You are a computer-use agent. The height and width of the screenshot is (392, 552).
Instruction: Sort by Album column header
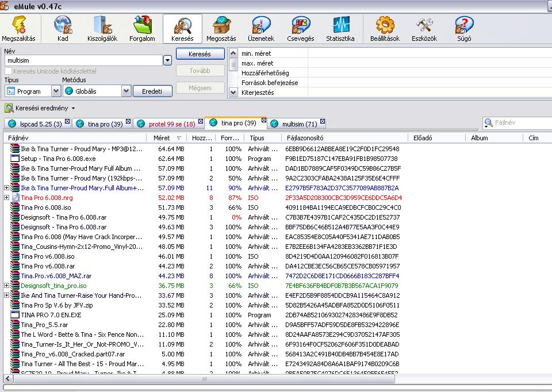coord(494,138)
